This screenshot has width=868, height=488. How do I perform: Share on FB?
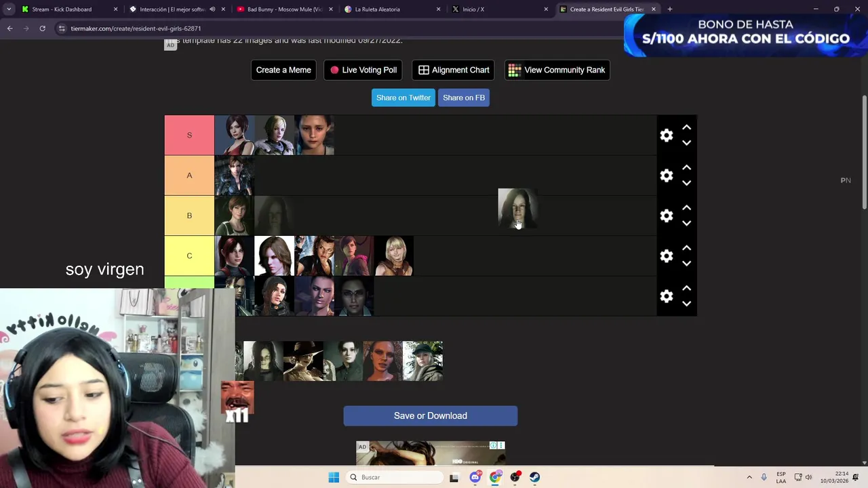click(464, 98)
